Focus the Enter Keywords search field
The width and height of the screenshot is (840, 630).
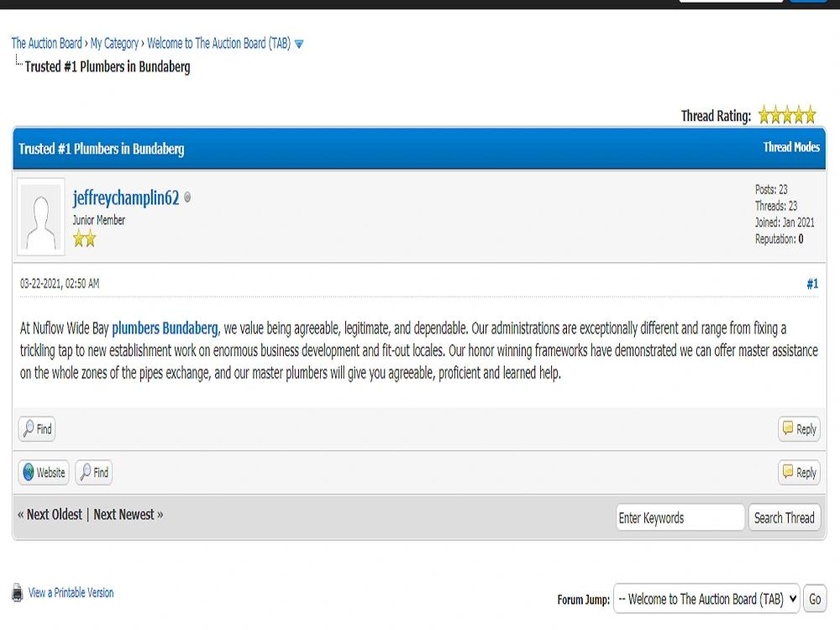point(680,517)
